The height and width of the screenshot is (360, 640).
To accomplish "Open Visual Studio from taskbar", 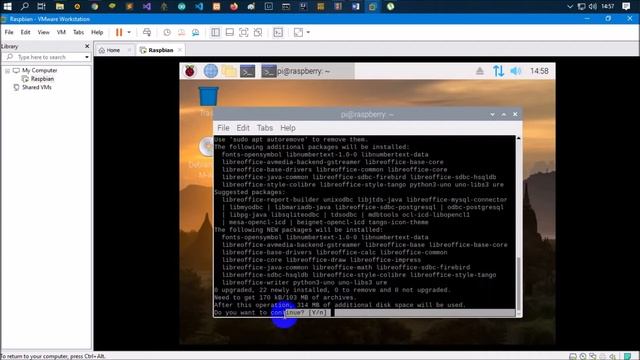I will [x=147, y=6].
